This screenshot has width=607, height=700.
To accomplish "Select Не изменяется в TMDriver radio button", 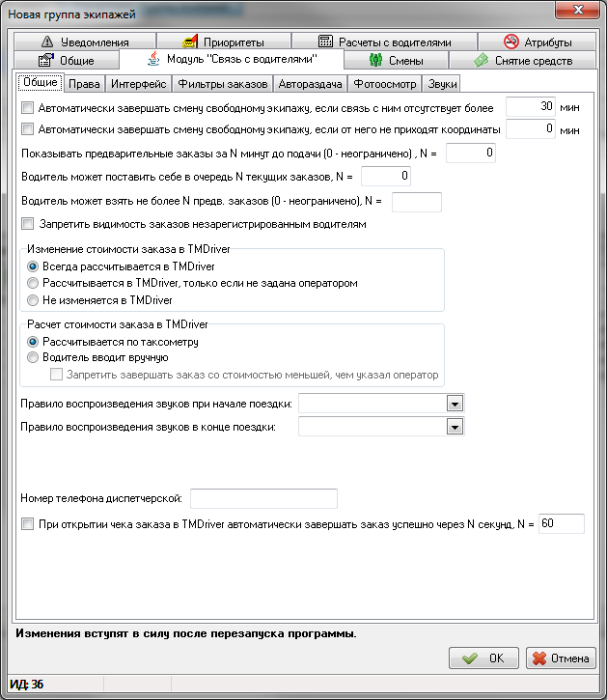I will tap(33, 300).
